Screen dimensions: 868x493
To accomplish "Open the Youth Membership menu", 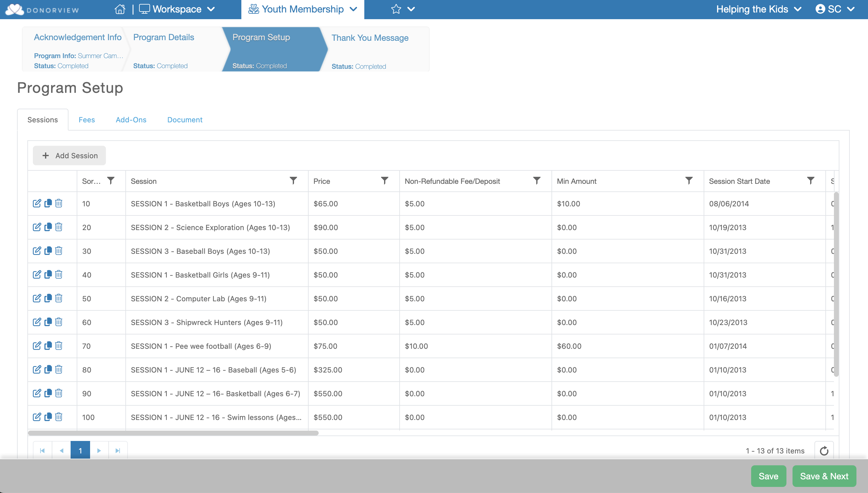I will click(x=303, y=9).
